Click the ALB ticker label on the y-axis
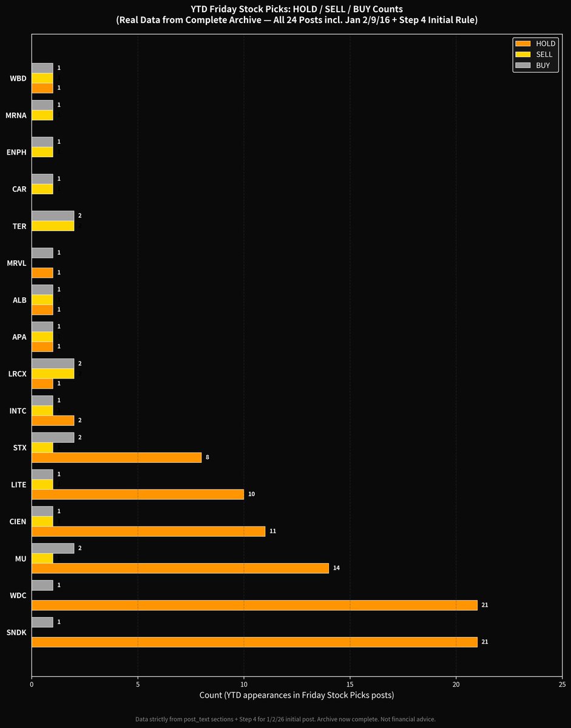The image size is (571, 728). [x=20, y=300]
